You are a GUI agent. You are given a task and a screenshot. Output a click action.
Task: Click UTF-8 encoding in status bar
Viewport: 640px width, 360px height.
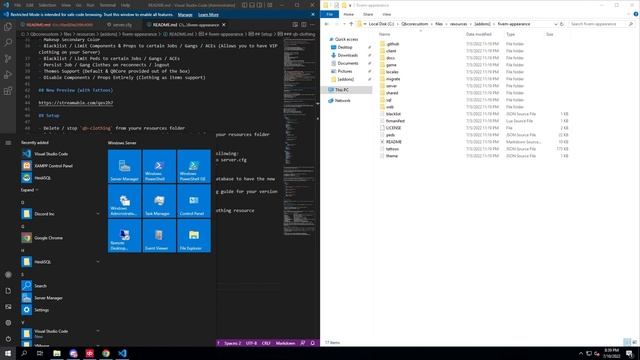coord(251,343)
